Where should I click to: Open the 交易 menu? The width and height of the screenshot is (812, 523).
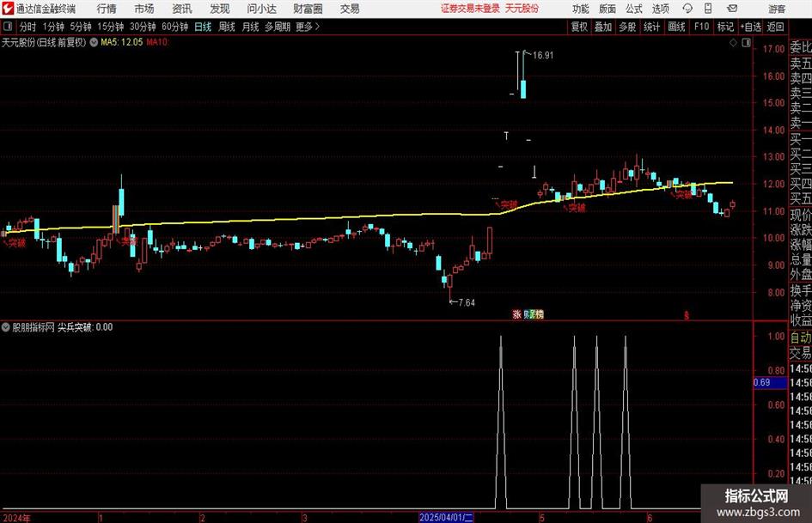tap(350, 9)
